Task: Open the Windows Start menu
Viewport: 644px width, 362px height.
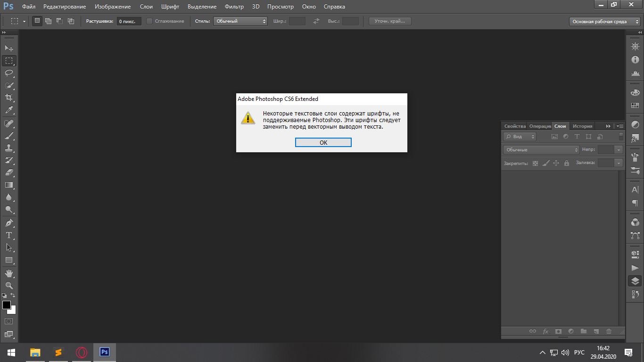Action: [x=11, y=352]
